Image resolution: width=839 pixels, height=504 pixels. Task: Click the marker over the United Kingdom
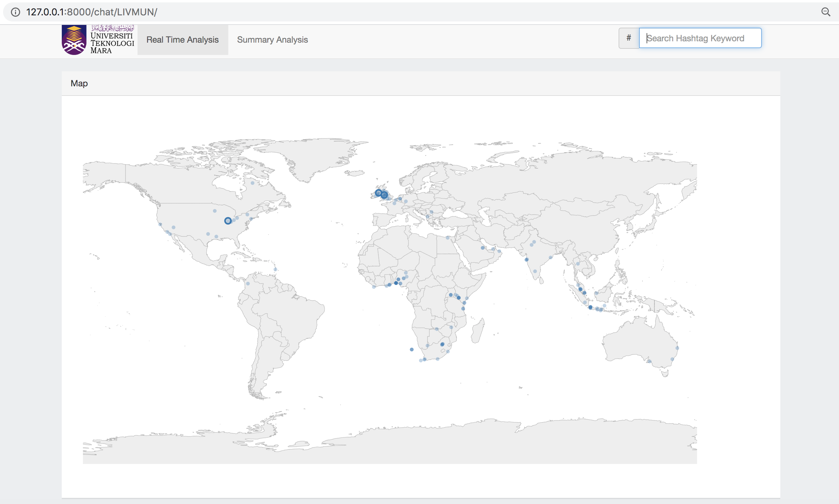tap(385, 195)
